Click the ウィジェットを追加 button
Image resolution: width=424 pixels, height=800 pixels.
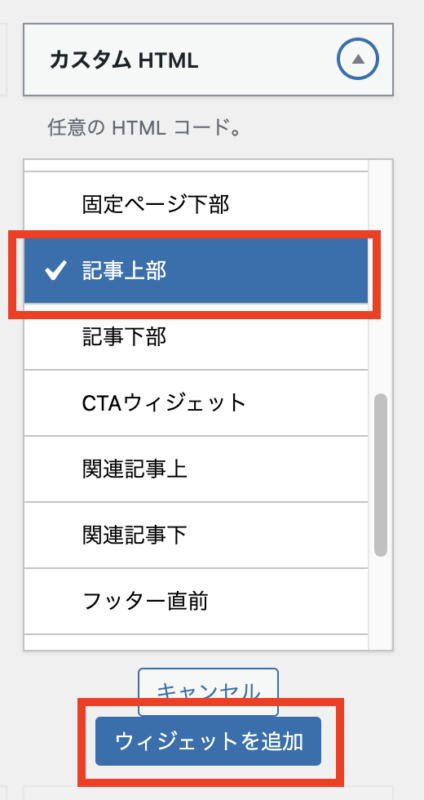click(x=208, y=741)
